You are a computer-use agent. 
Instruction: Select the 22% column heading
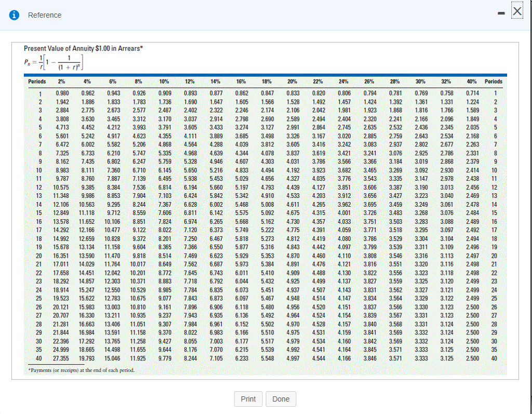click(317, 81)
